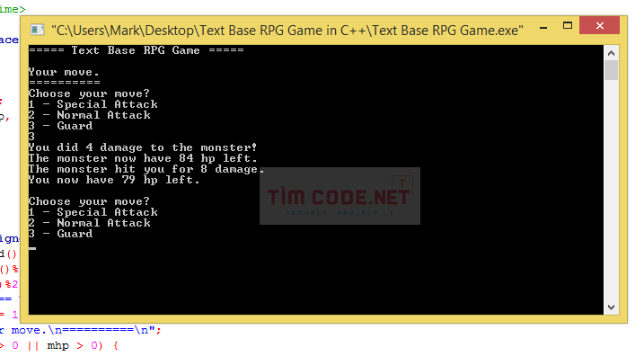Image resolution: width=644 pixels, height=356 pixels.
Task: Click the last '3 - Guard' option line
Action: pos(61,234)
